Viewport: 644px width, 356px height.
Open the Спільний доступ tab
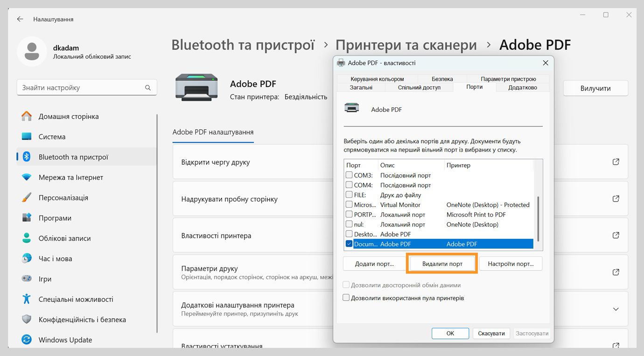coord(419,87)
